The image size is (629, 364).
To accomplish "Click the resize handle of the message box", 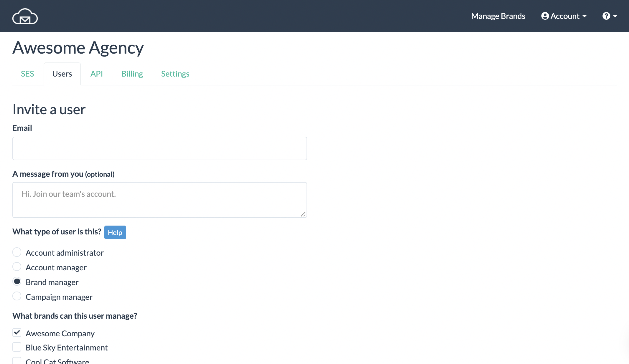I will (x=303, y=215).
